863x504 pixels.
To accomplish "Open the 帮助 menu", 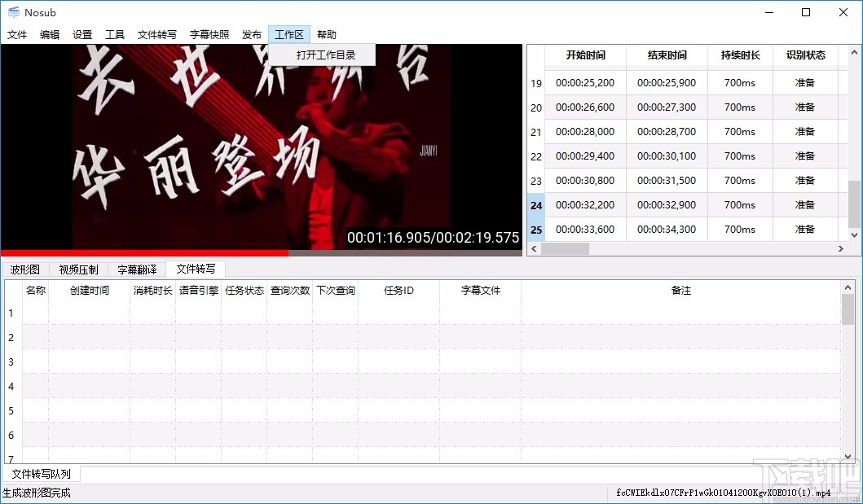I will (327, 35).
